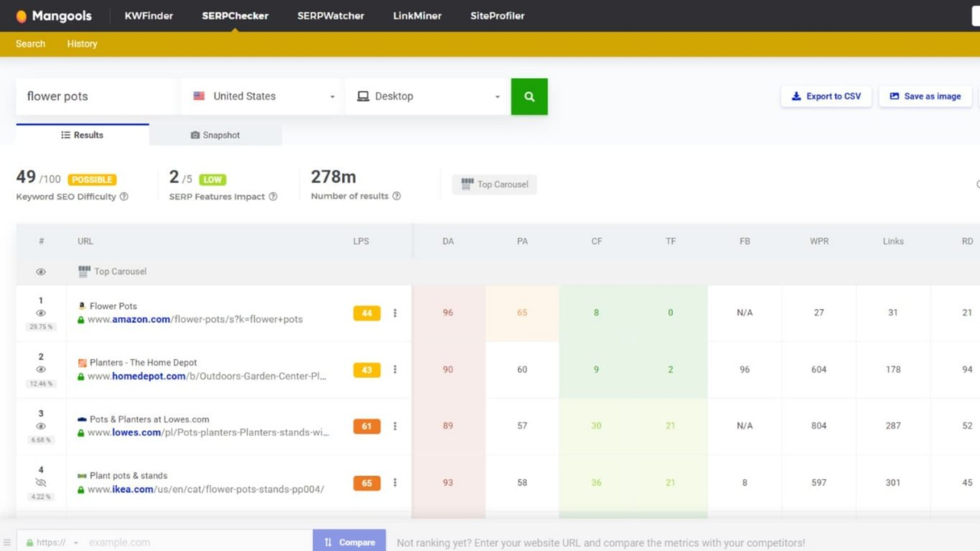Click the IKEA favicon beside Plant pots & stands
Screen dimensions: 980x551
click(82, 476)
